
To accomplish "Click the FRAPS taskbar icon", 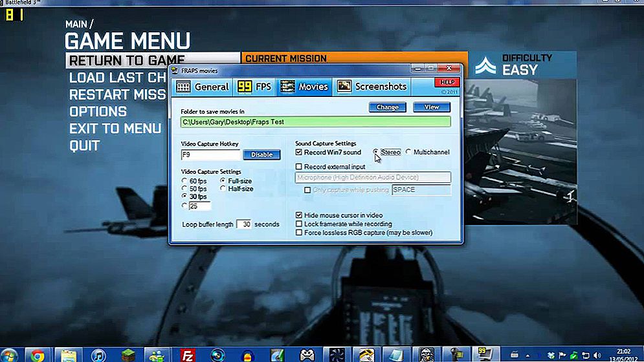I will pyautogui.click(x=486, y=355).
